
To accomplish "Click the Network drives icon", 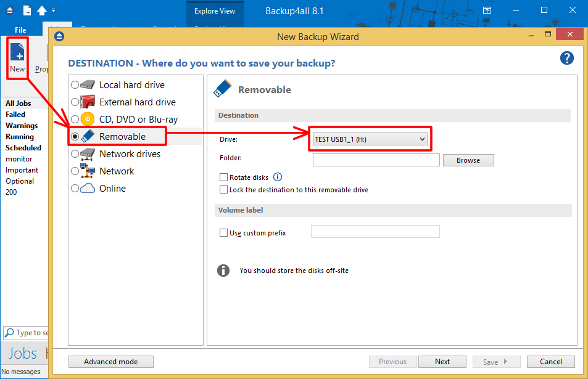I will click(88, 154).
